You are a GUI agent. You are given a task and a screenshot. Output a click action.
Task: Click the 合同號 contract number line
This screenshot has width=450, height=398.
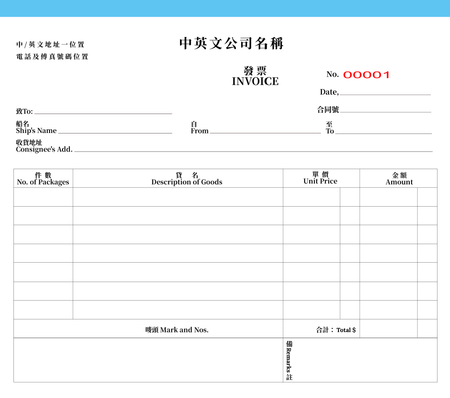(x=386, y=112)
